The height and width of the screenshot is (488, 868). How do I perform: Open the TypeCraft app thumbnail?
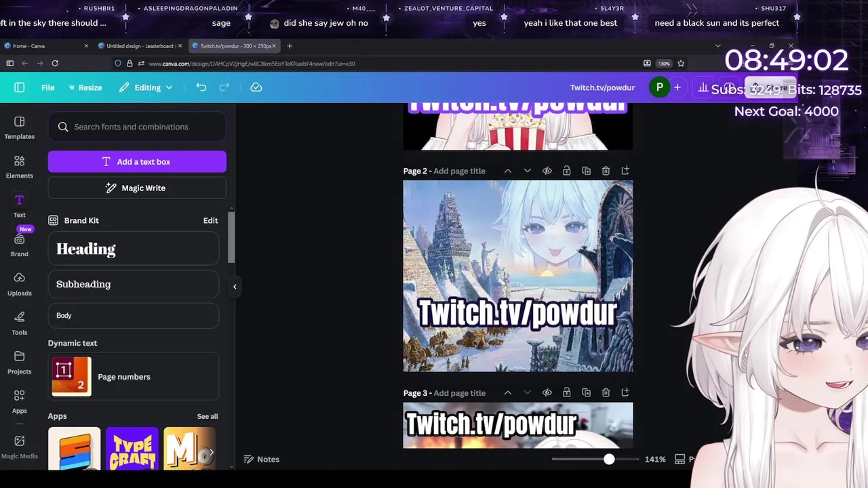pyautogui.click(x=132, y=448)
